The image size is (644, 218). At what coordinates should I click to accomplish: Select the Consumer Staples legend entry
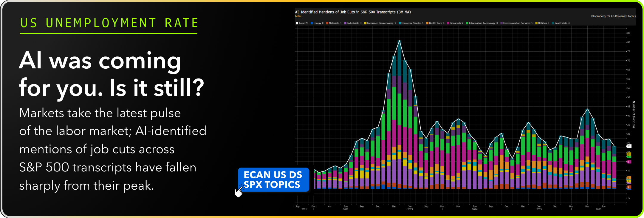411,23
